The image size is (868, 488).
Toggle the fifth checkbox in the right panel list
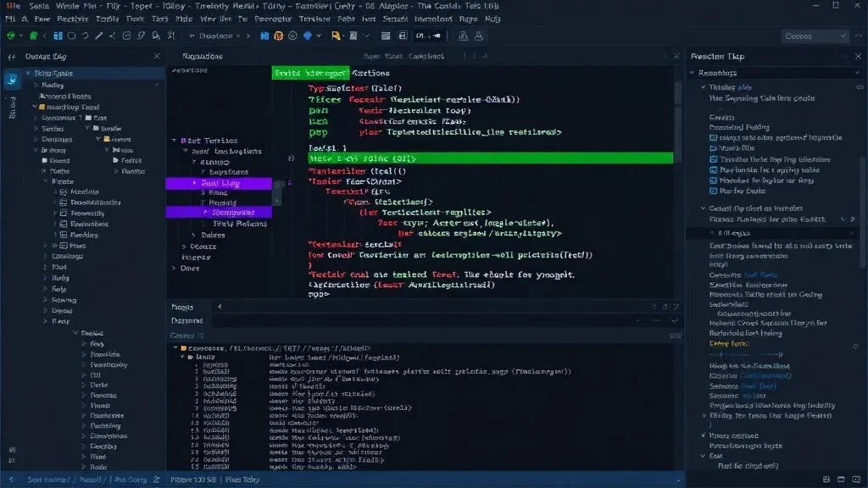(713, 180)
